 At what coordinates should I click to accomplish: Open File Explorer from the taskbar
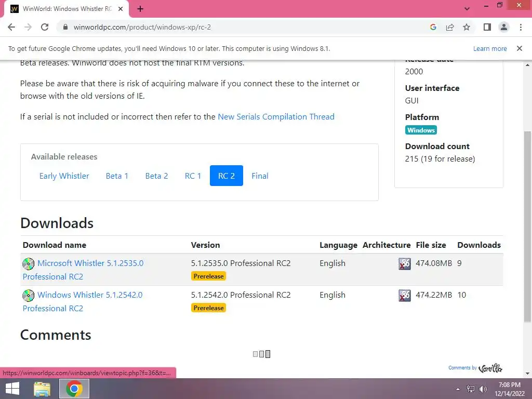[x=42, y=389]
